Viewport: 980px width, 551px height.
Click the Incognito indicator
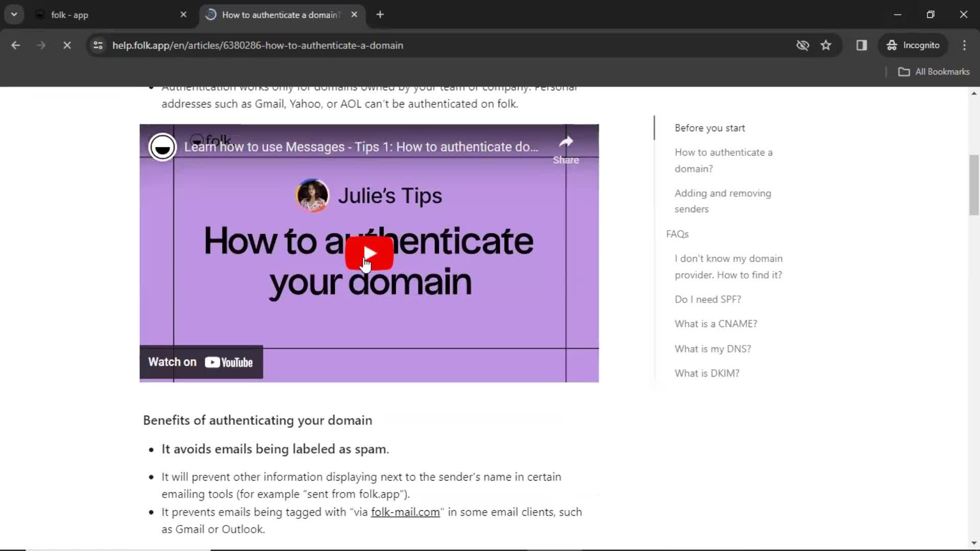click(913, 45)
